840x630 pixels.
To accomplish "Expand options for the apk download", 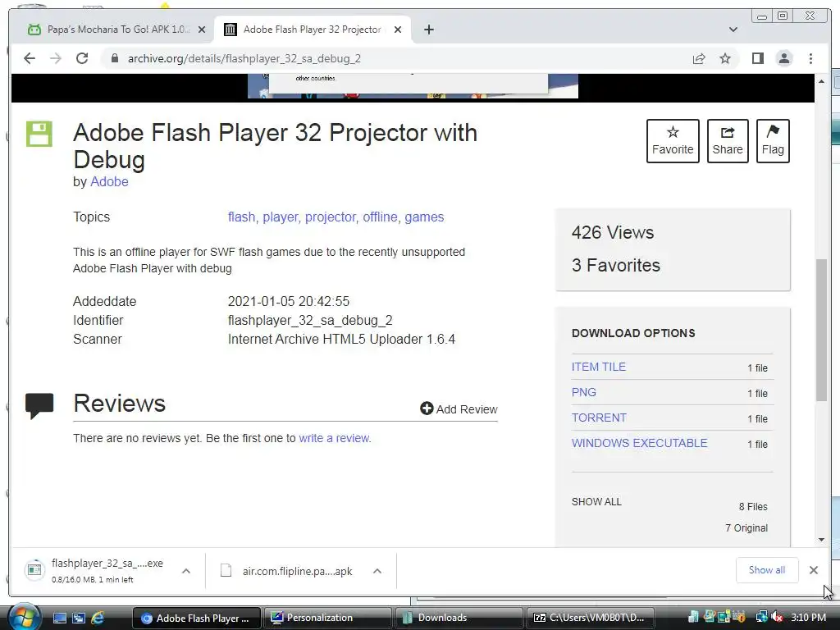I will point(377,571).
